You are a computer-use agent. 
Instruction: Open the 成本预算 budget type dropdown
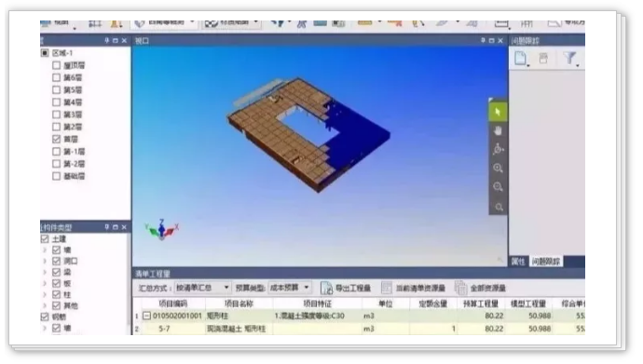click(x=290, y=288)
